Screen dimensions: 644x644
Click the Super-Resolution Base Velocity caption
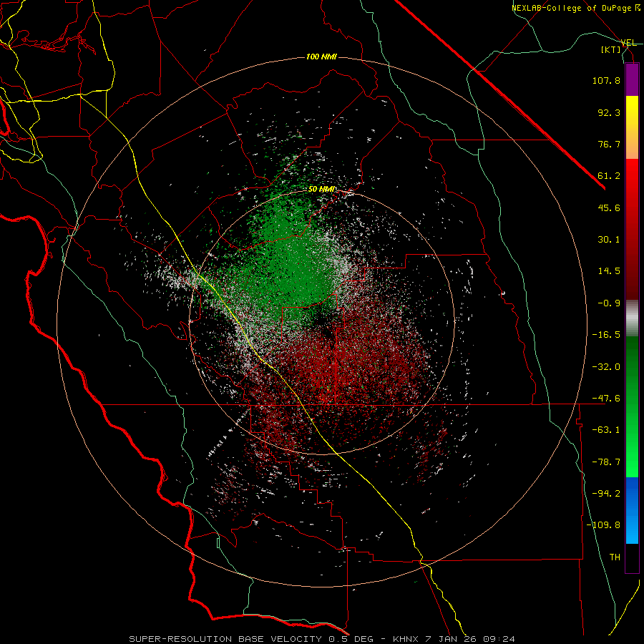tap(321, 639)
